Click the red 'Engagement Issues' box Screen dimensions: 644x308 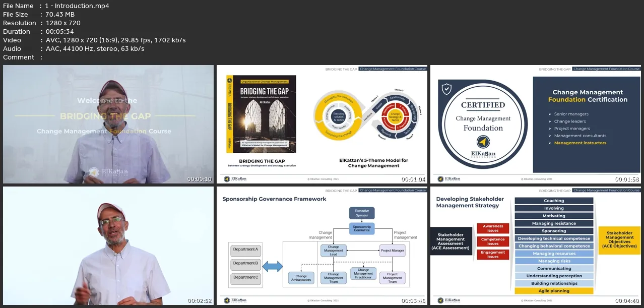coord(493,255)
